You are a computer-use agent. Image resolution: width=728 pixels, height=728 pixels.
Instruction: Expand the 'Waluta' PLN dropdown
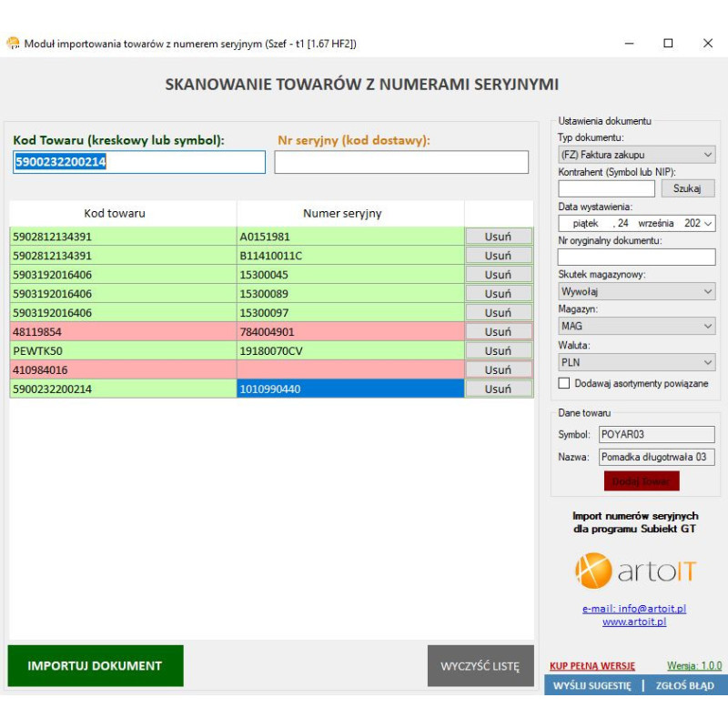coord(636,361)
